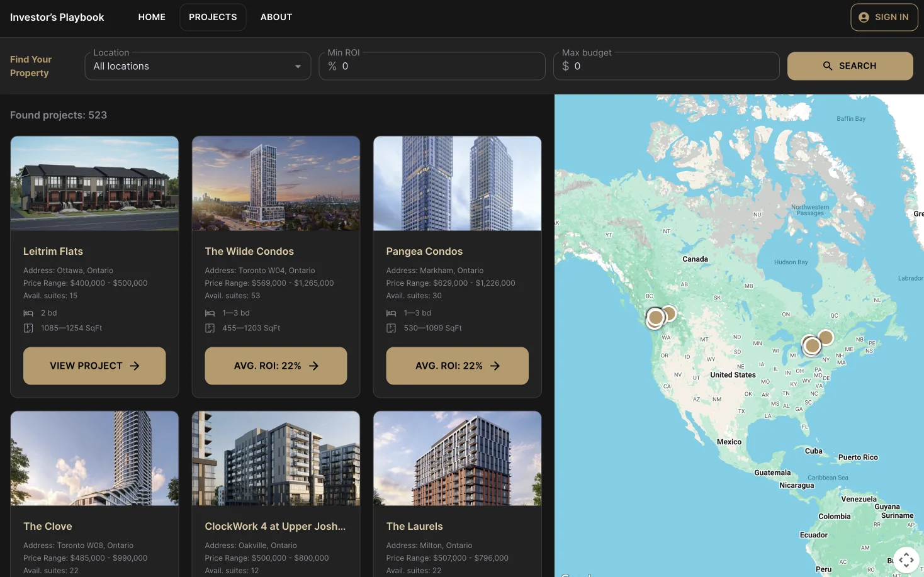The width and height of the screenshot is (924, 577).
Task: Click the Canada label on map
Action: pos(695,259)
